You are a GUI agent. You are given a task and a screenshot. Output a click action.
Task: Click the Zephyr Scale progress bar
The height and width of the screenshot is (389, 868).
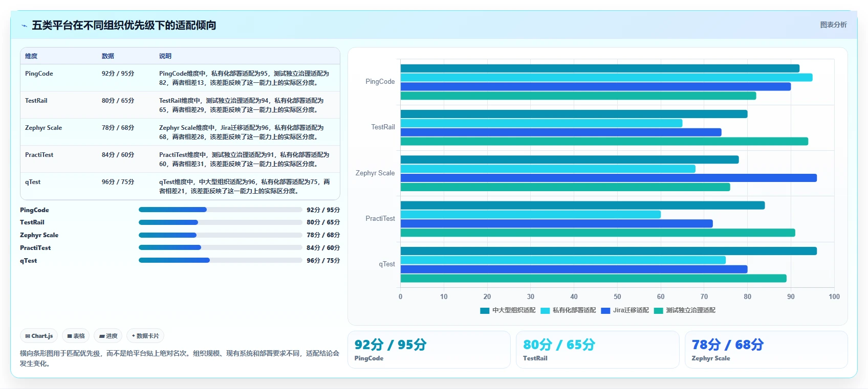220,235
